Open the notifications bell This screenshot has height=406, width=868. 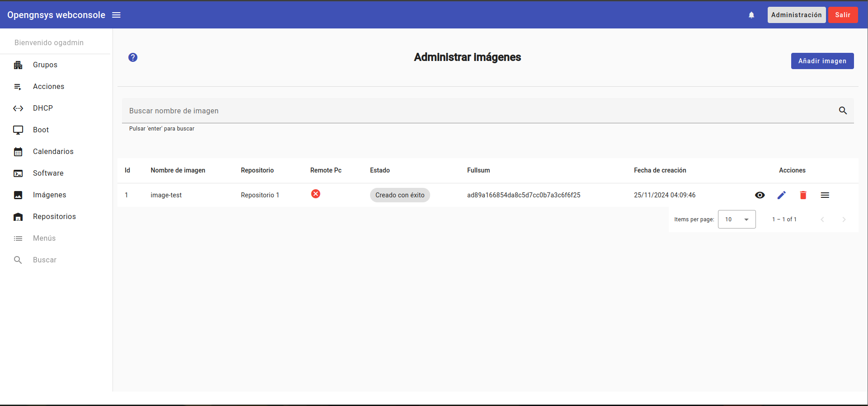pos(751,15)
